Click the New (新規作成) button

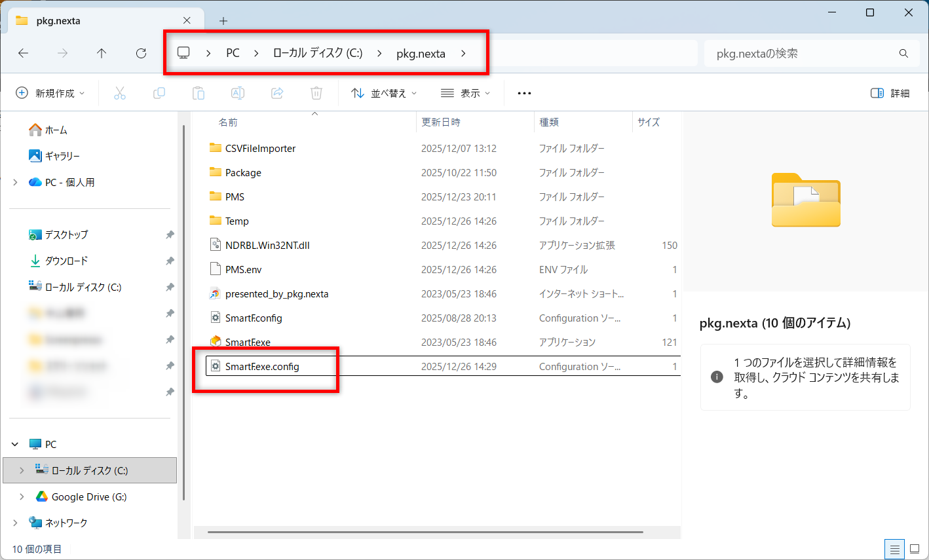[50, 93]
